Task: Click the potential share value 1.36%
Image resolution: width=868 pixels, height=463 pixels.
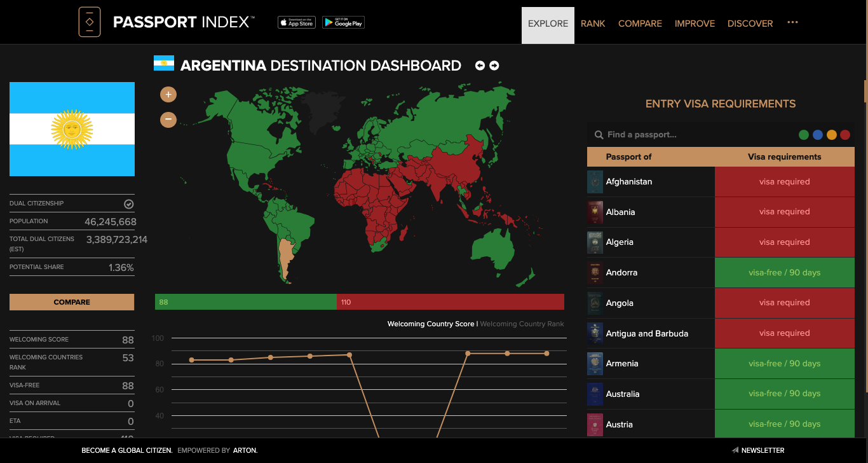Action: 121,268
